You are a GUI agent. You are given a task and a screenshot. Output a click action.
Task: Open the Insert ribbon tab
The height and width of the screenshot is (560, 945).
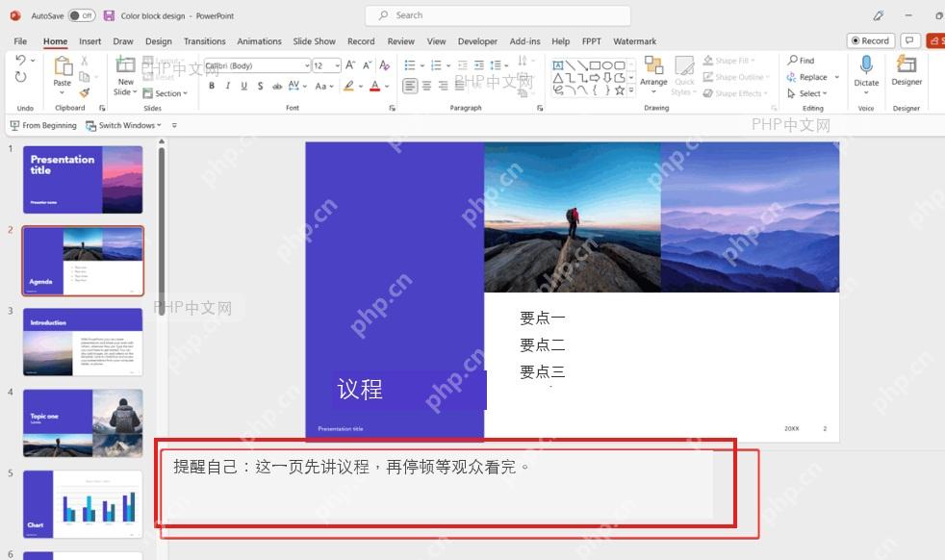tap(89, 41)
